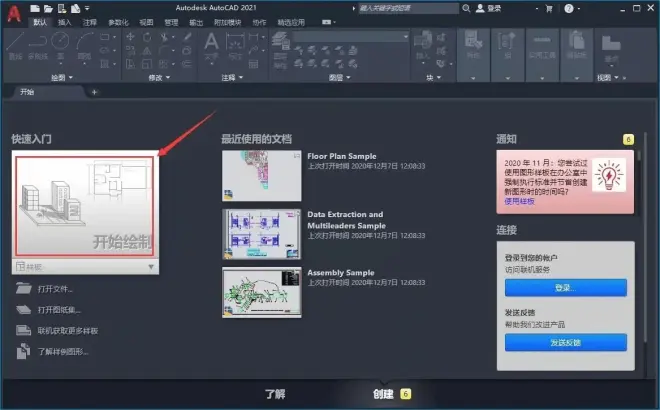Select the Line tool in the ribbon
The image size is (660, 410).
coord(15,47)
